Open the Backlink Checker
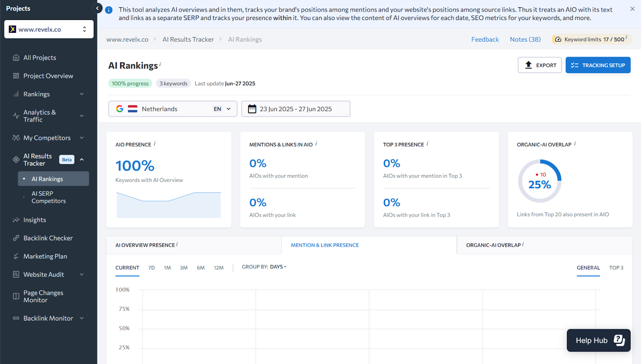 click(x=48, y=238)
